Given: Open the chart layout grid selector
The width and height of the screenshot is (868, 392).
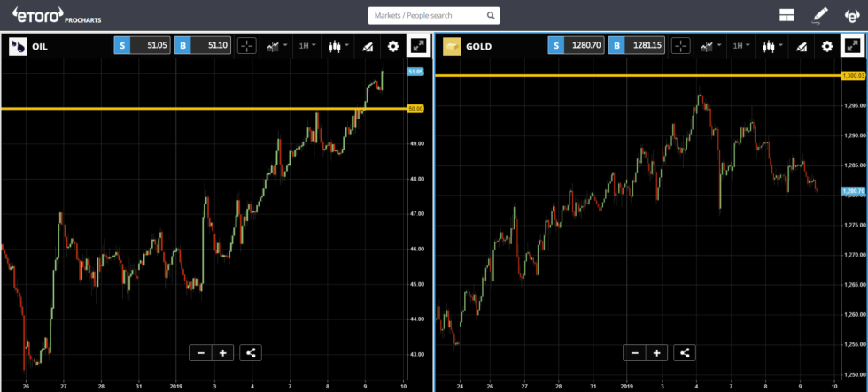Looking at the screenshot, I should pyautogui.click(x=786, y=15).
